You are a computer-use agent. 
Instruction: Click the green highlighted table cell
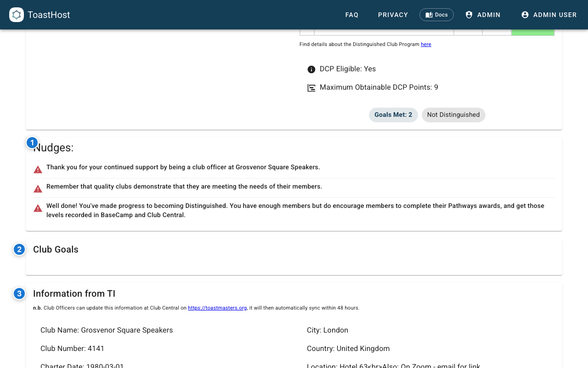click(533, 32)
